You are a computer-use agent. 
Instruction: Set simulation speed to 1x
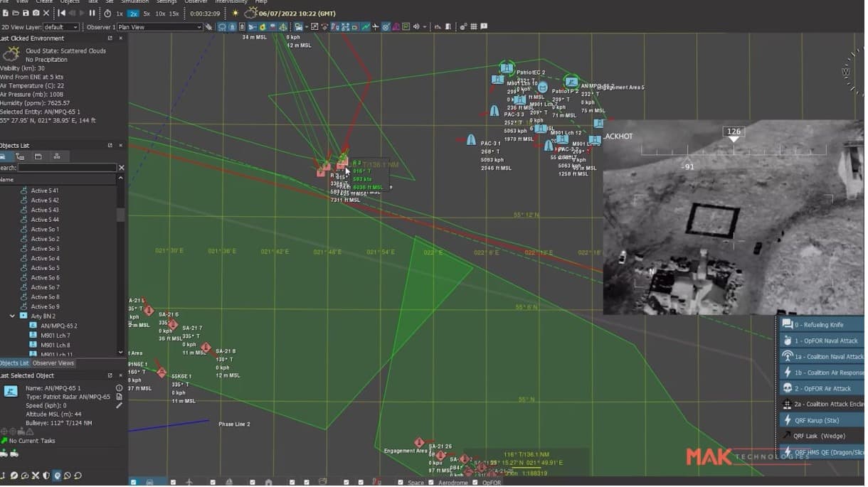pyautogui.click(x=120, y=14)
